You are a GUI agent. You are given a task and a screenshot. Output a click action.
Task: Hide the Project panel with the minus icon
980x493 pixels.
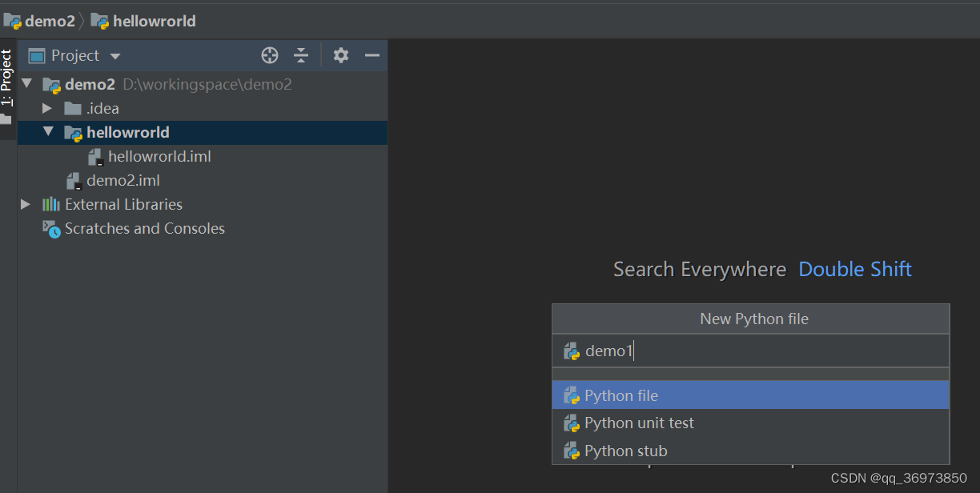pyautogui.click(x=372, y=55)
